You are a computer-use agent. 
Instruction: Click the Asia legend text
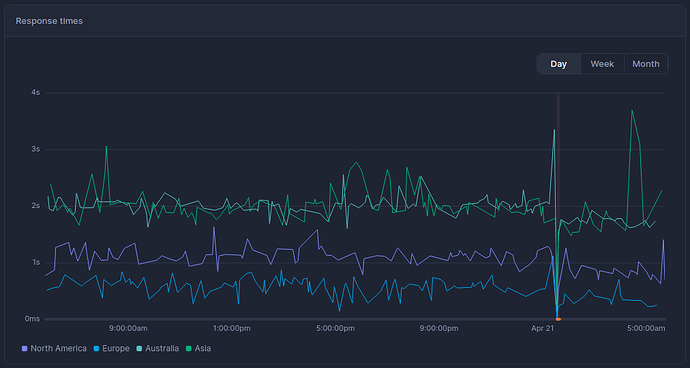click(203, 349)
